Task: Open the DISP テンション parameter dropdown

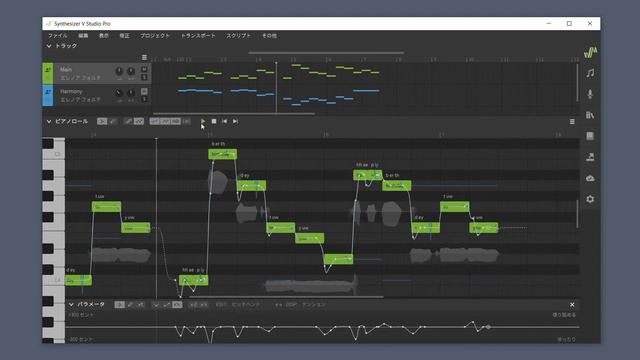Action: [x=301, y=304]
